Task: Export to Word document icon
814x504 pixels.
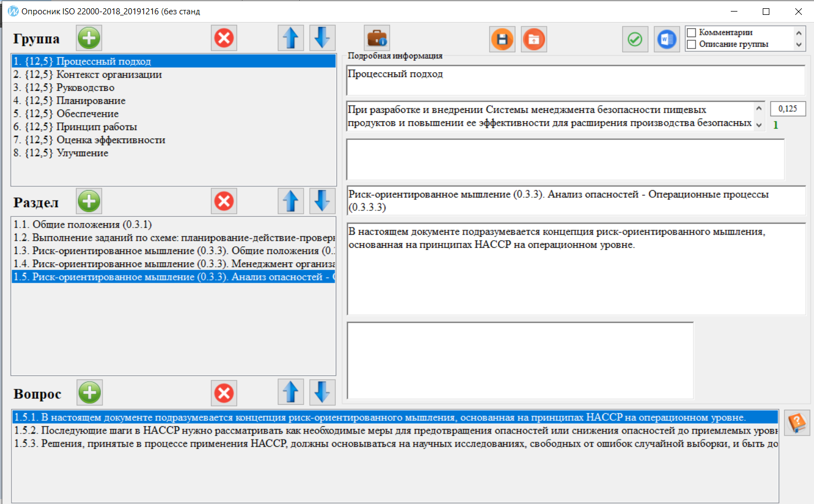Action: (x=666, y=40)
